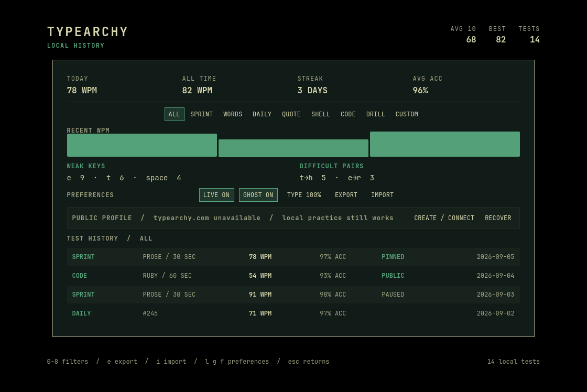Toggle the LIVE ON preference
This screenshot has height=392, width=587.
pyautogui.click(x=216, y=194)
